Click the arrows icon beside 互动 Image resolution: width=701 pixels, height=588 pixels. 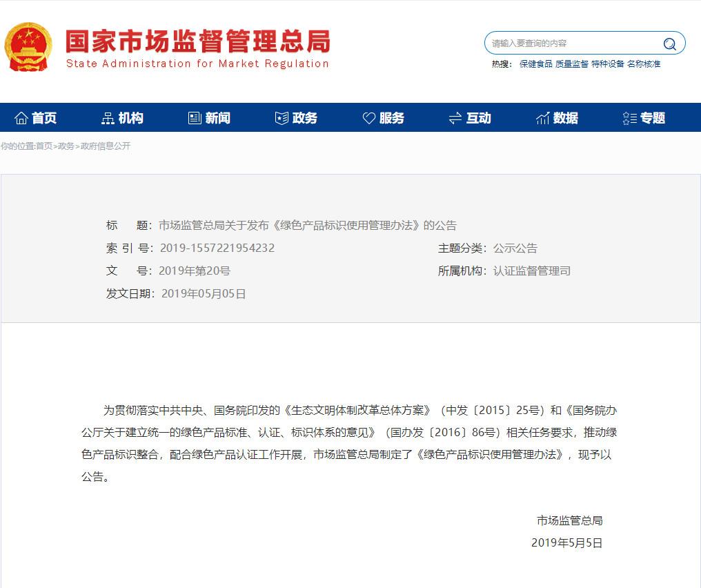pos(455,118)
